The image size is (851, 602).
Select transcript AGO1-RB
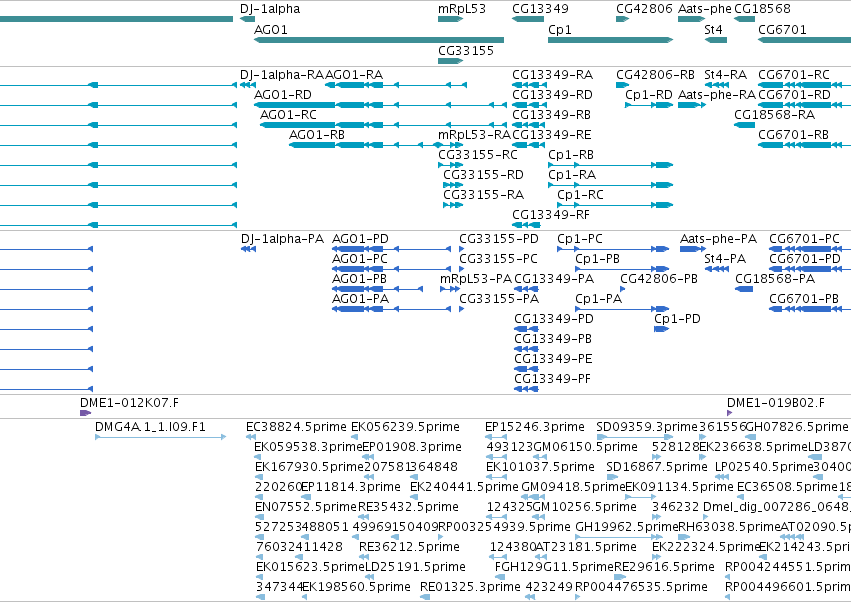pos(317,135)
